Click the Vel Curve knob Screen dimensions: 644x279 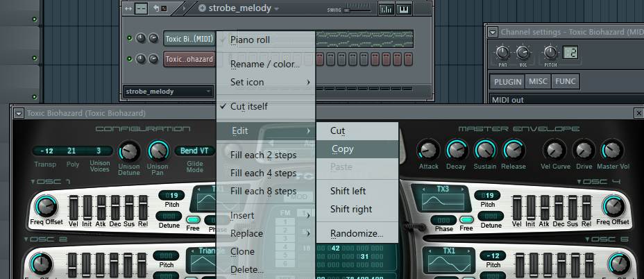[555, 150]
